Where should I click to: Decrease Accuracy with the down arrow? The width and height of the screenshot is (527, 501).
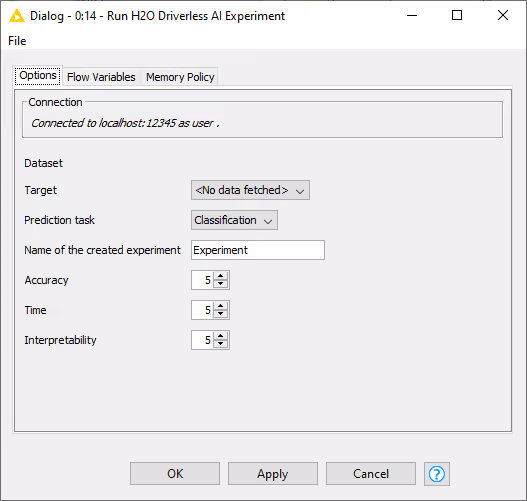220,284
